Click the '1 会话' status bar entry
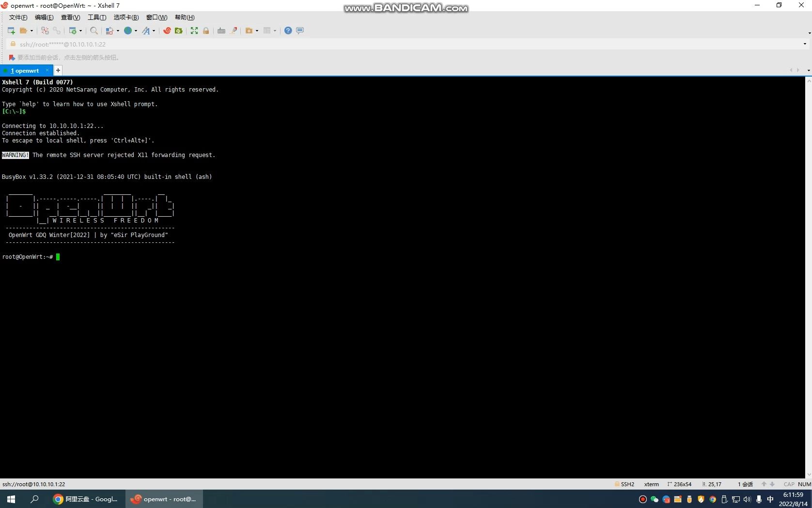This screenshot has width=812, height=508. pos(745,484)
